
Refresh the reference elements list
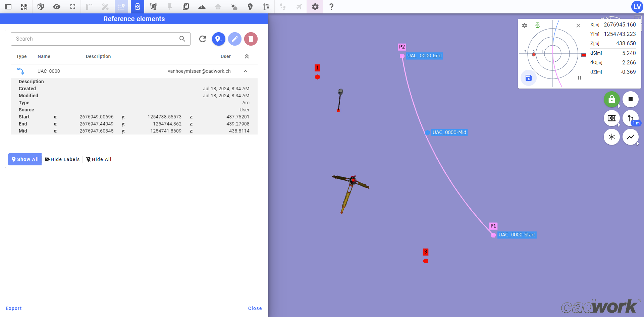click(x=203, y=39)
